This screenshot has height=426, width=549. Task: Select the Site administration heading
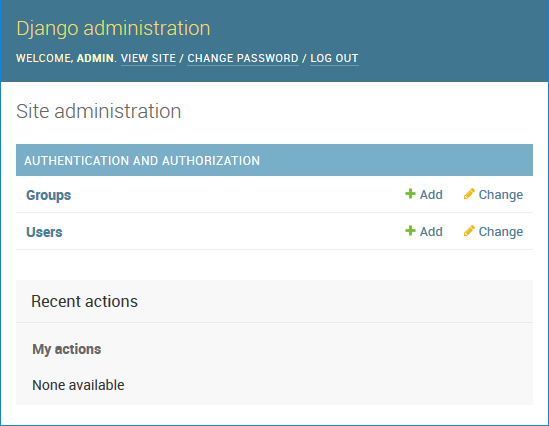98,111
